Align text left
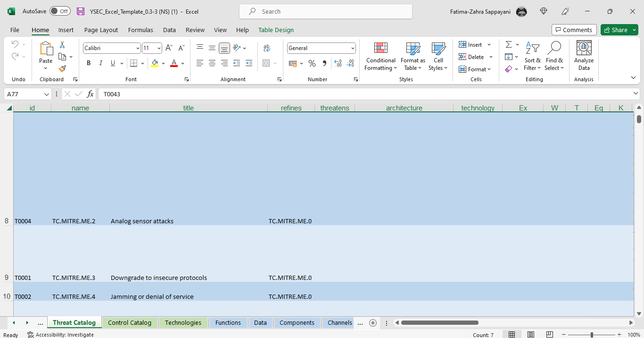Image resolution: width=644 pixels, height=338 pixels. (x=200, y=63)
